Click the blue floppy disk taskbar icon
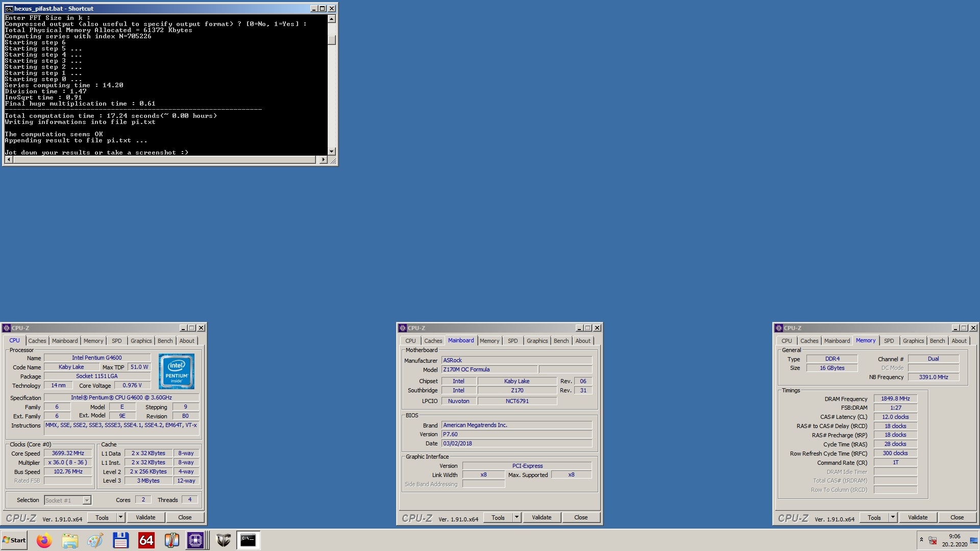This screenshot has width=980, height=551. (120, 540)
